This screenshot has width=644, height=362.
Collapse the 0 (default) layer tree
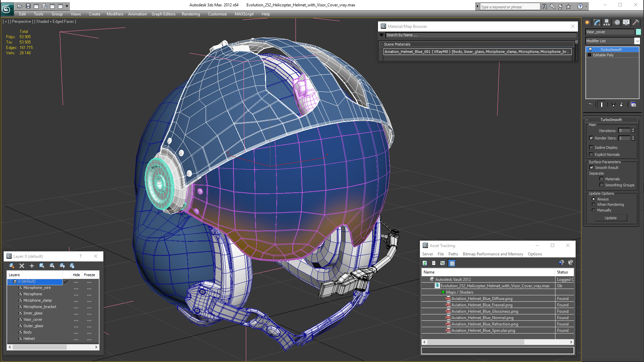click(10, 282)
